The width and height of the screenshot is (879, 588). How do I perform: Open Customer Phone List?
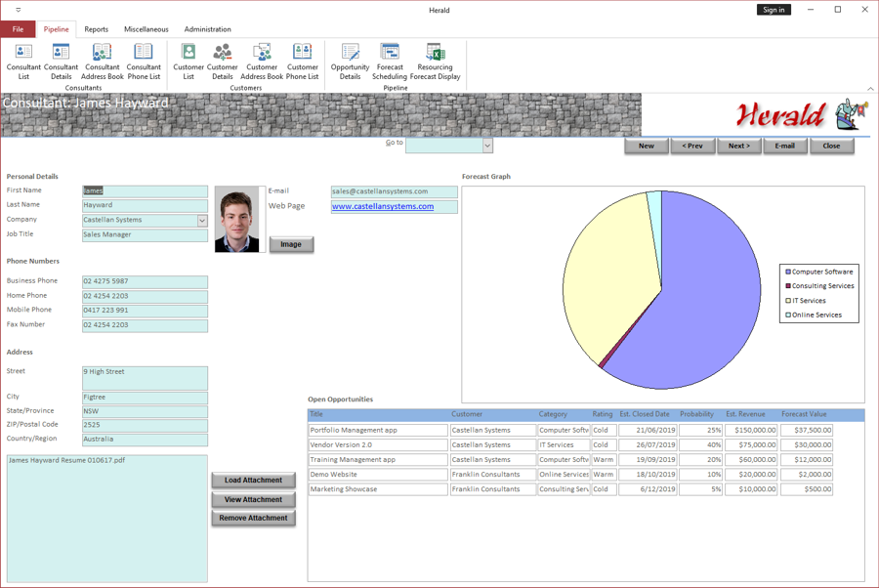pyautogui.click(x=302, y=62)
